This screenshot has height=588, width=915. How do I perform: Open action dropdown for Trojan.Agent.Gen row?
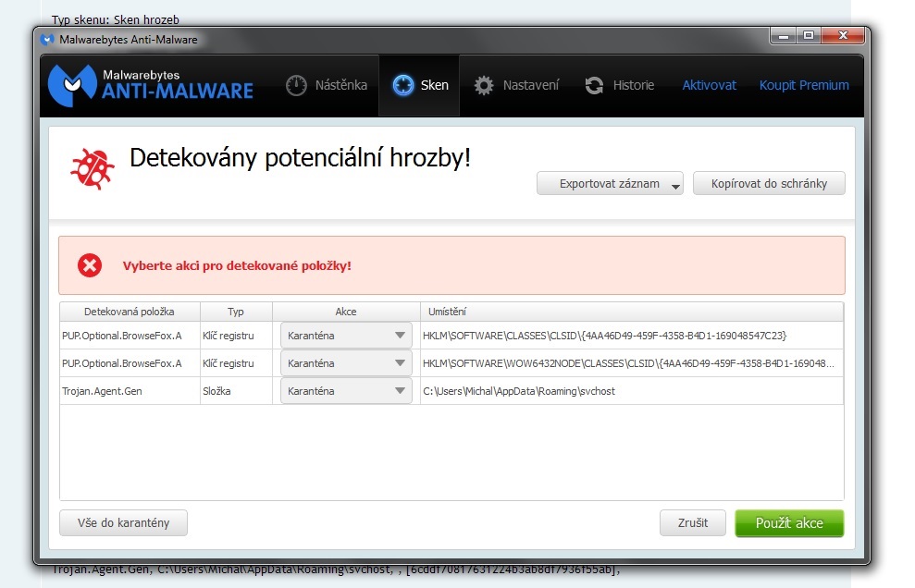pos(346,391)
